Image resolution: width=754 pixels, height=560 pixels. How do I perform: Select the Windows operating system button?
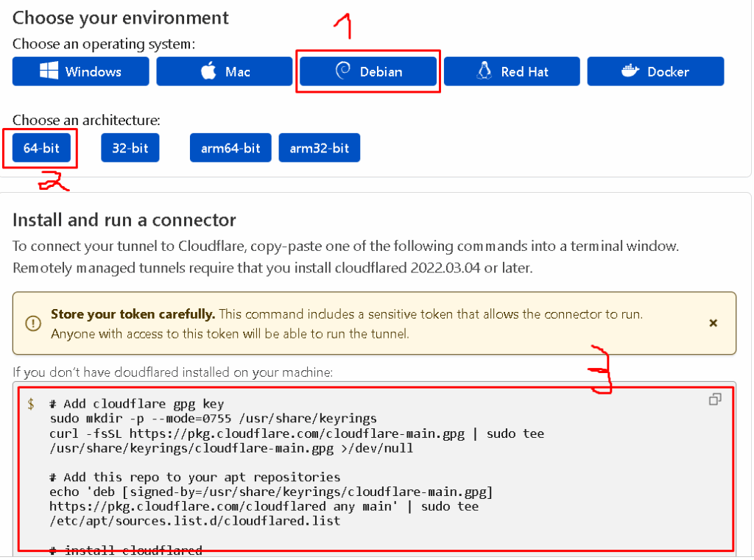(x=81, y=71)
